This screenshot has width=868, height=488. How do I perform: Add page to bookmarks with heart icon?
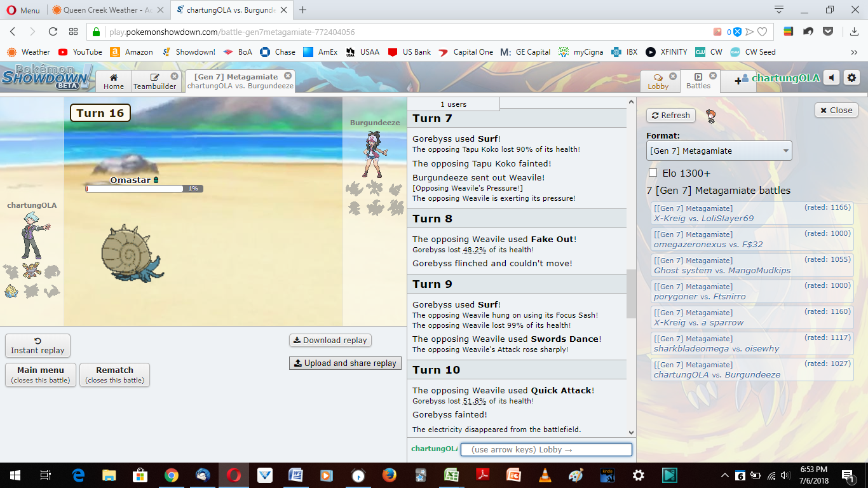[763, 32]
